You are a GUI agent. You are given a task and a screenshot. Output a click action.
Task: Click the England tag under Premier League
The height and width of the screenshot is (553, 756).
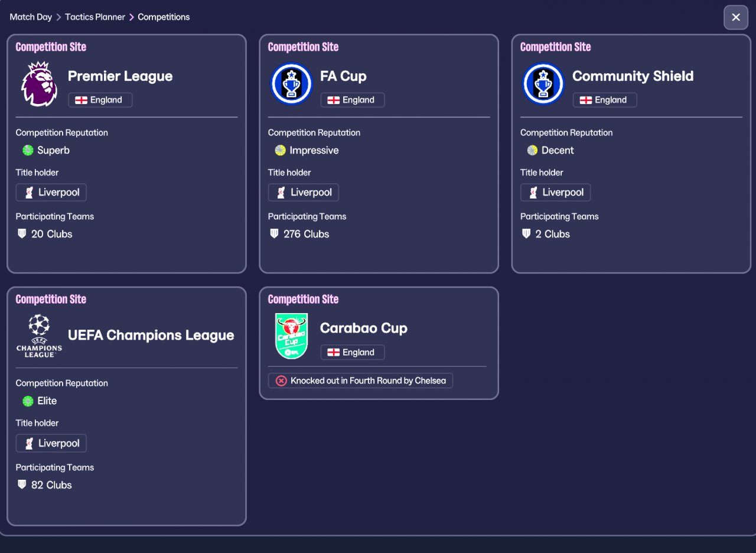(x=100, y=100)
